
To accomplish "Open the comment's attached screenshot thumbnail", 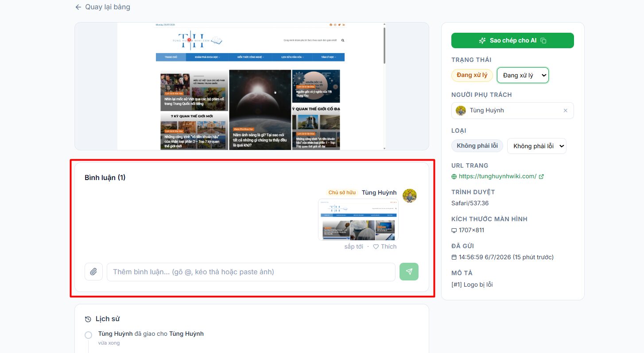I will pos(358,219).
